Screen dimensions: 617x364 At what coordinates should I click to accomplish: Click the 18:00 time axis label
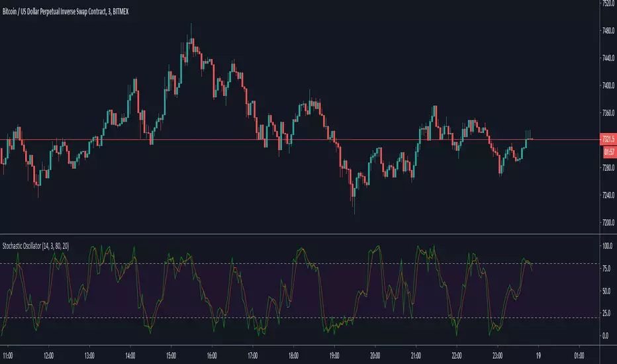click(293, 356)
